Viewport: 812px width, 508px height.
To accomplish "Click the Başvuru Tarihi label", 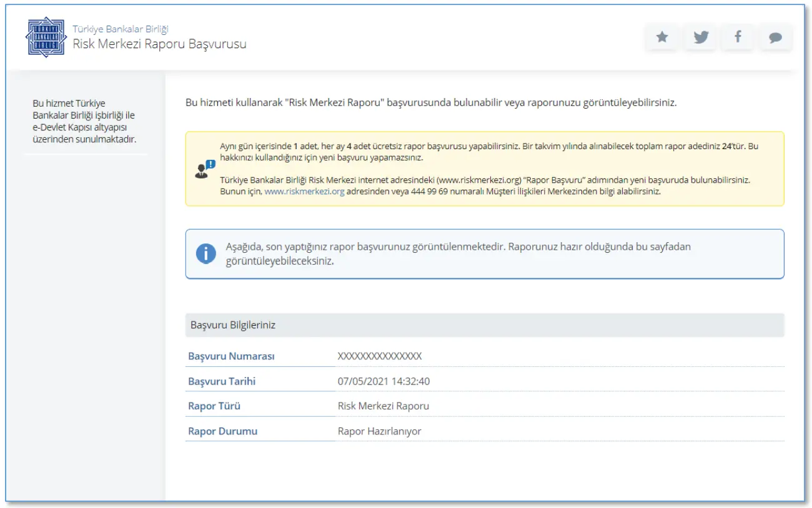I will pyautogui.click(x=222, y=381).
